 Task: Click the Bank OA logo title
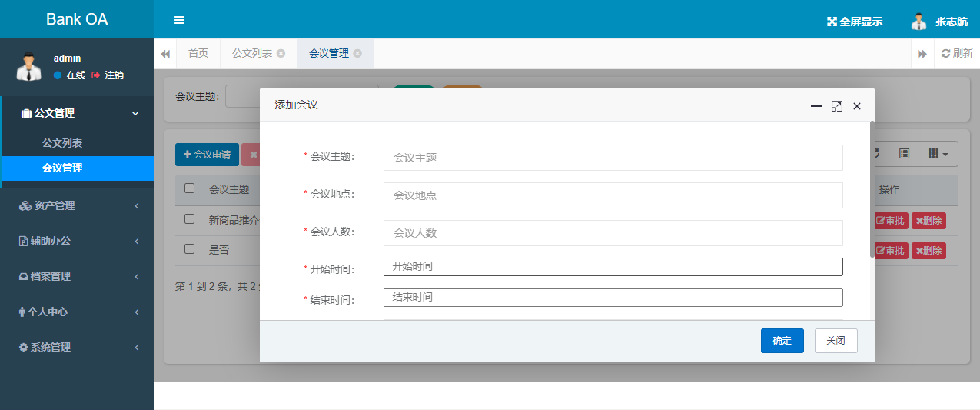click(x=77, y=19)
